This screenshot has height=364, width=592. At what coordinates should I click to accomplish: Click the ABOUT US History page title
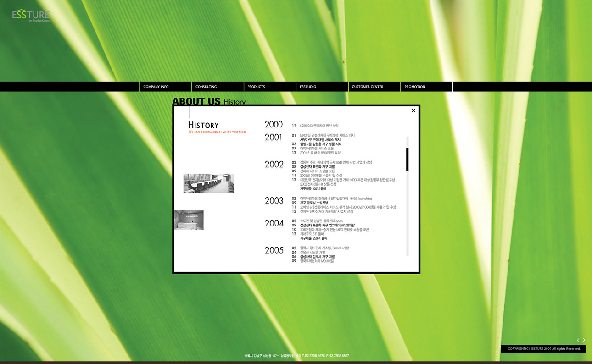(209, 102)
